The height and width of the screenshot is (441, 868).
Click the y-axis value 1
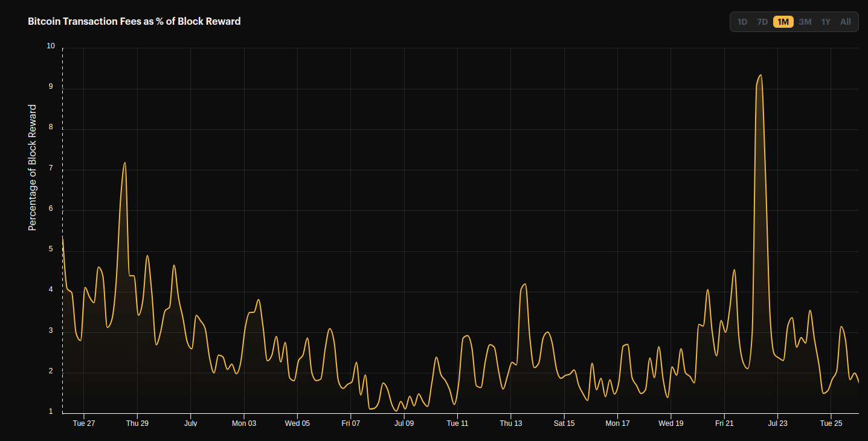51,411
